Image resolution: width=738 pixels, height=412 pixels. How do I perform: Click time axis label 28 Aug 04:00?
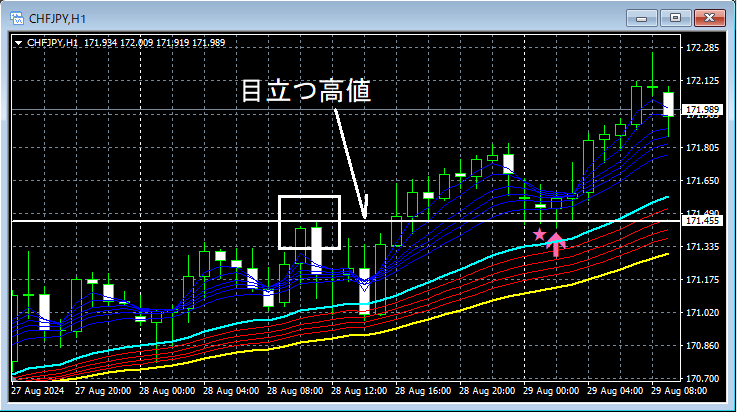click(231, 391)
